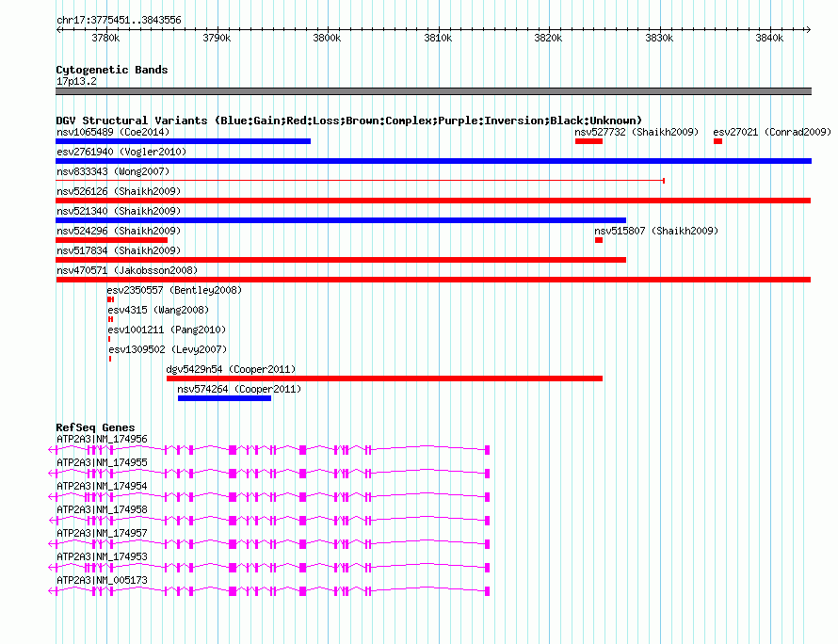Select the ATP2A3|NM_174954 transcript label
Viewport: 838px width, 644px height.
point(102,487)
